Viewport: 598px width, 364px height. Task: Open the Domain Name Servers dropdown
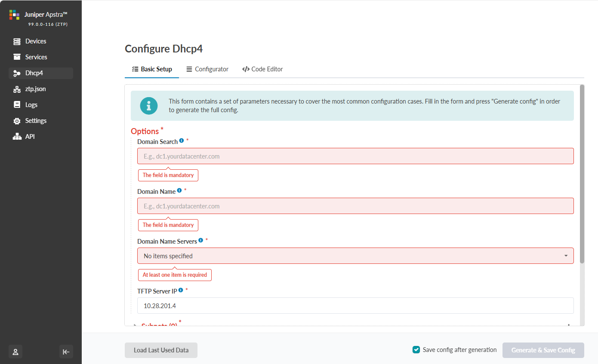click(355, 256)
